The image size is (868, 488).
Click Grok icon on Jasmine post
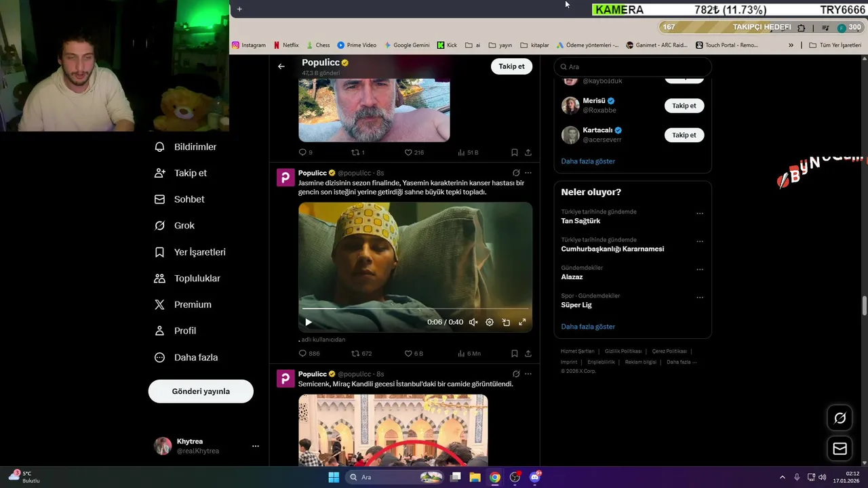516,173
